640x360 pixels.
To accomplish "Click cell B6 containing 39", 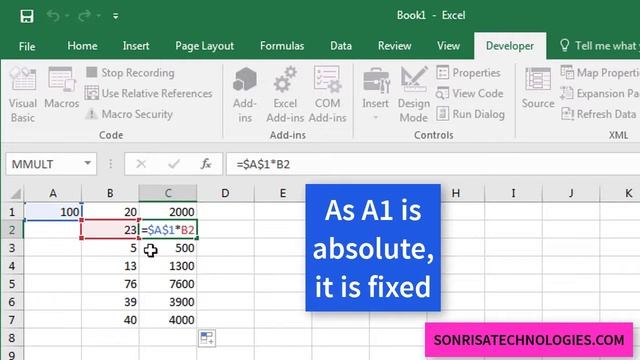I will click(110, 302).
